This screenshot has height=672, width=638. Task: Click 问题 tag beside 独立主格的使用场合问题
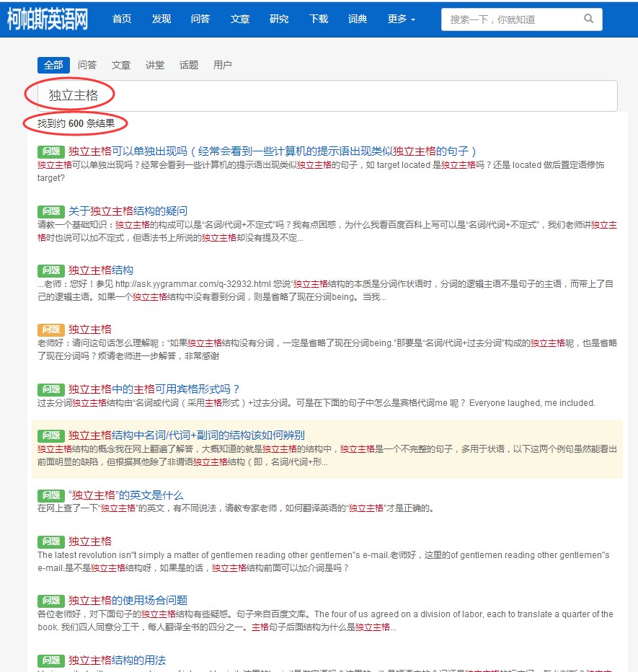click(x=51, y=601)
